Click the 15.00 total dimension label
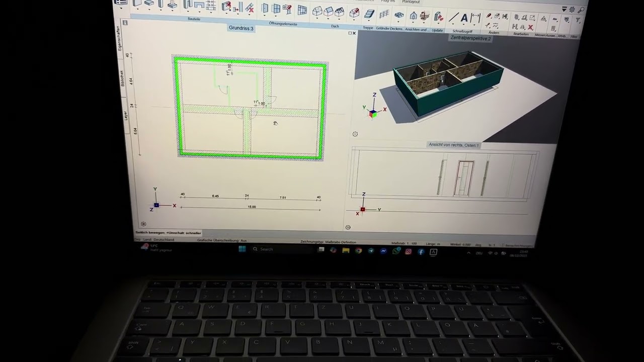 252,207
